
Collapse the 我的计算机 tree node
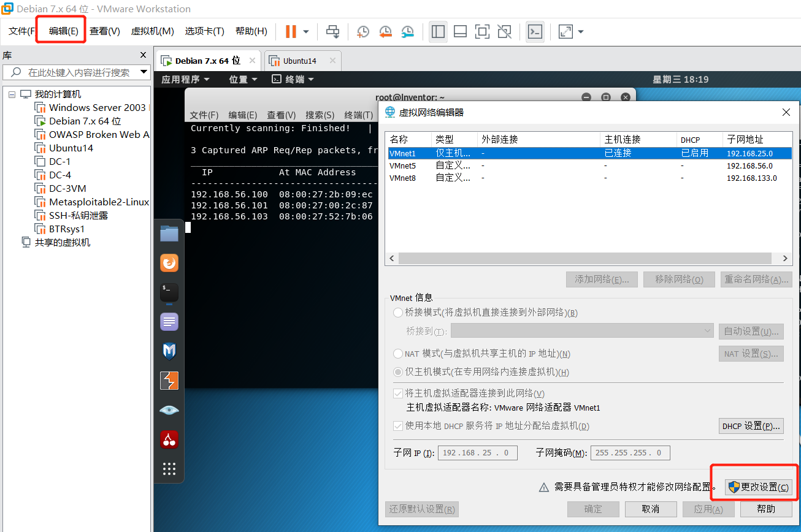click(11, 94)
